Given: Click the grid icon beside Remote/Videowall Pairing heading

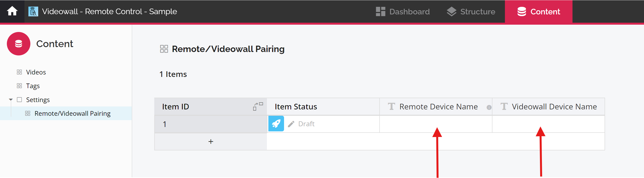Looking at the screenshot, I should [164, 49].
